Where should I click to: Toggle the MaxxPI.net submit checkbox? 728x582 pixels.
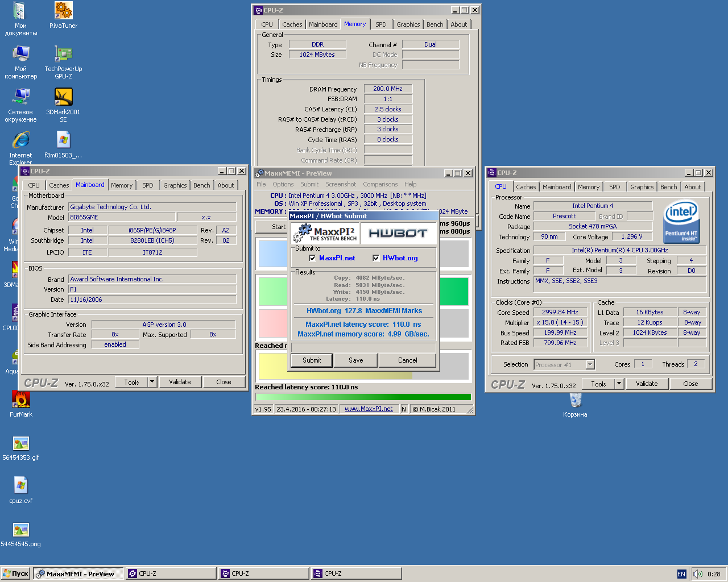(312, 258)
